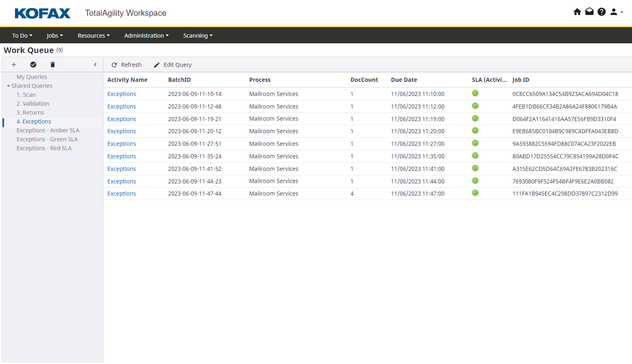
Task: Open Exceptions for batch 2023-06-09-11-27-51
Action: click(122, 144)
